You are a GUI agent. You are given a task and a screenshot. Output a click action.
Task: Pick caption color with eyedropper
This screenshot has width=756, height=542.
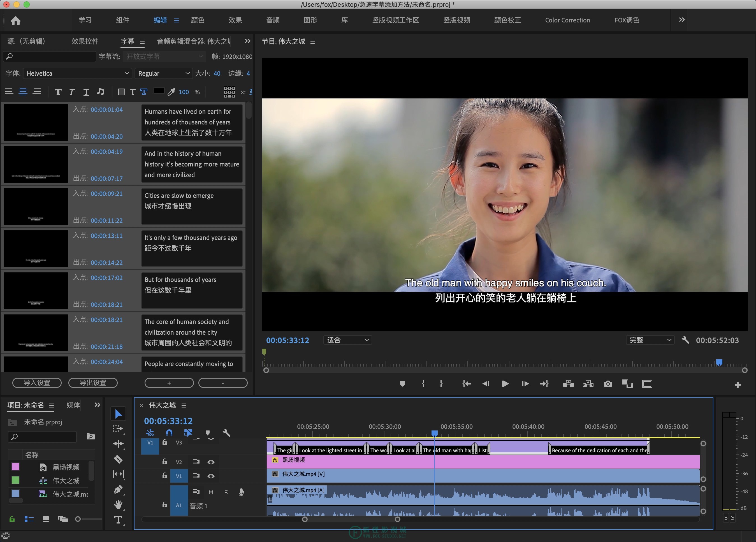(171, 92)
